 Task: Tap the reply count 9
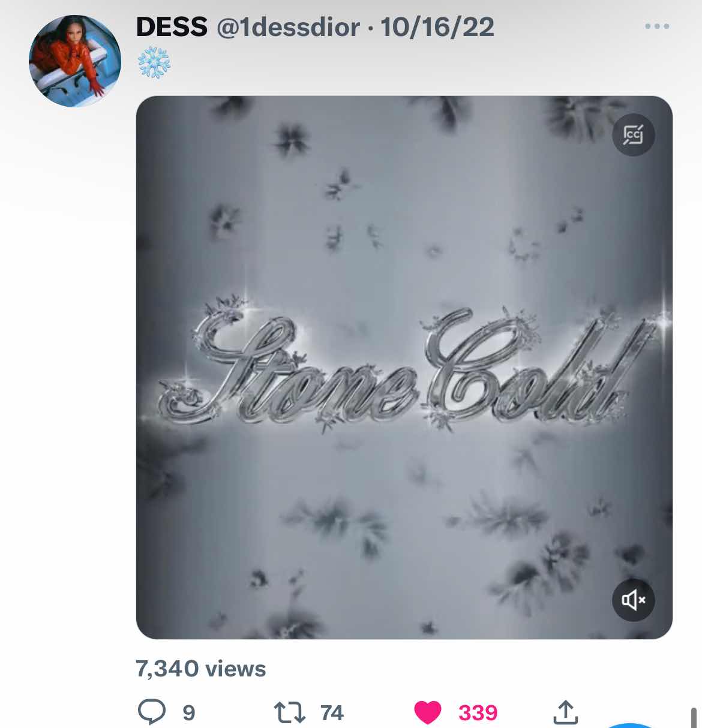[188, 713]
